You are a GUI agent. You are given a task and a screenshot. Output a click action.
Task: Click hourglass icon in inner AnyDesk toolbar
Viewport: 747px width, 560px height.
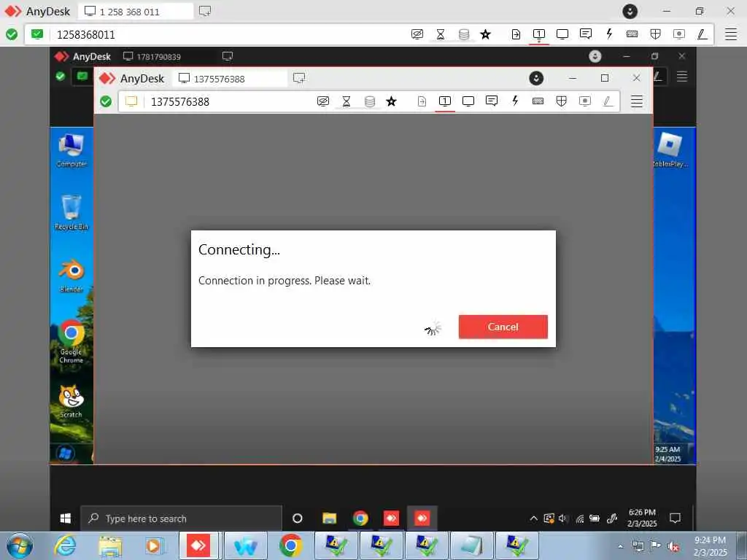[347, 101]
